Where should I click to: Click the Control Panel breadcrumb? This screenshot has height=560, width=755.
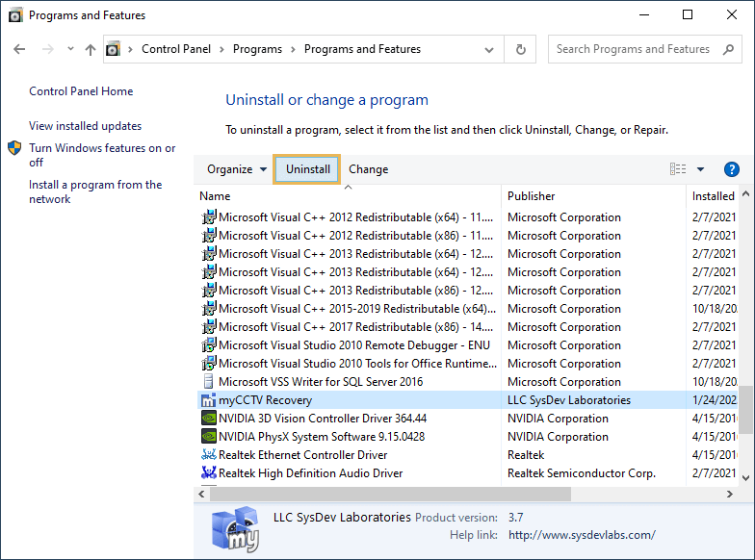coord(175,49)
